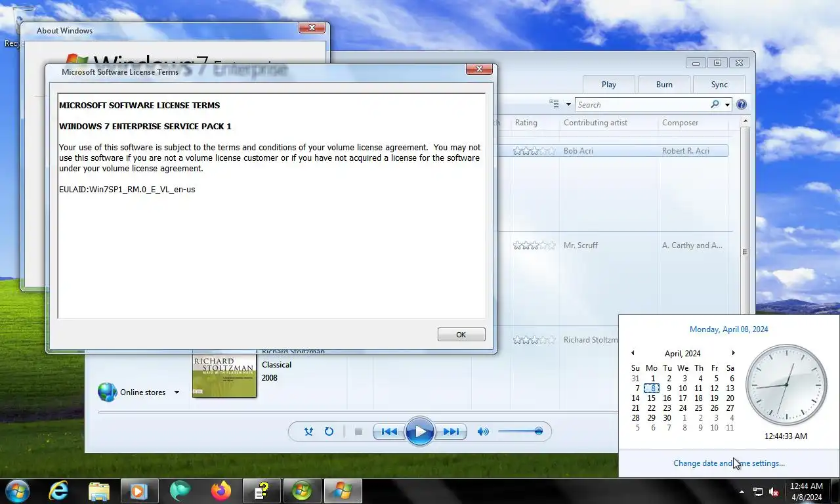The image size is (840, 504).
Task: Select April 30 in the calendar
Action: click(667, 418)
